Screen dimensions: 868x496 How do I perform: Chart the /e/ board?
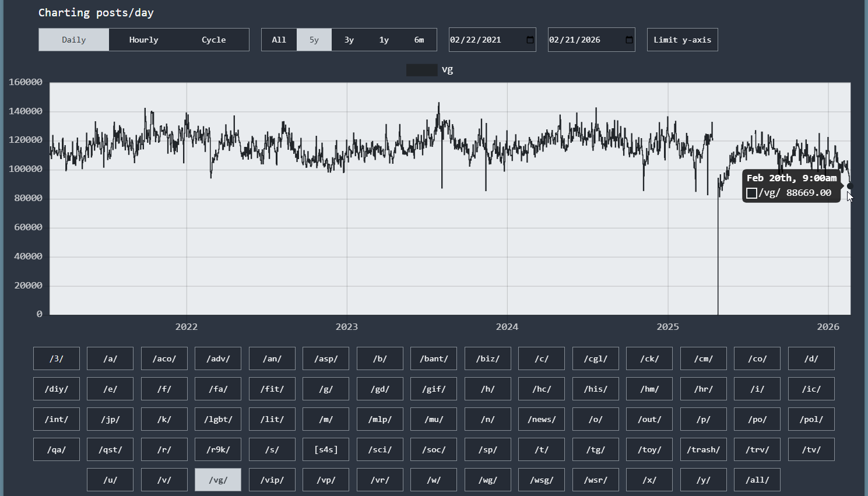point(110,389)
